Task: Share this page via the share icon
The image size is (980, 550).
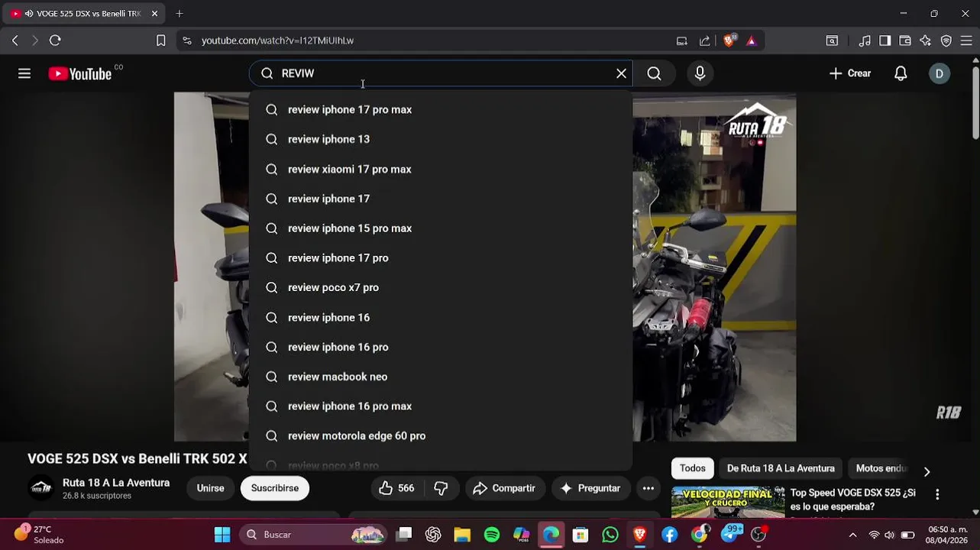Action: point(704,40)
